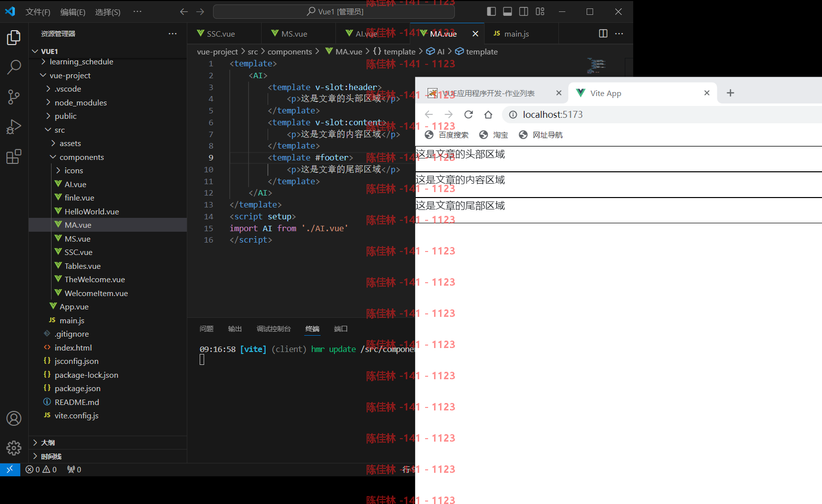Go back with navigation arrow in VS Code
This screenshot has width=822, height=504.
click(x=184, y=11)
